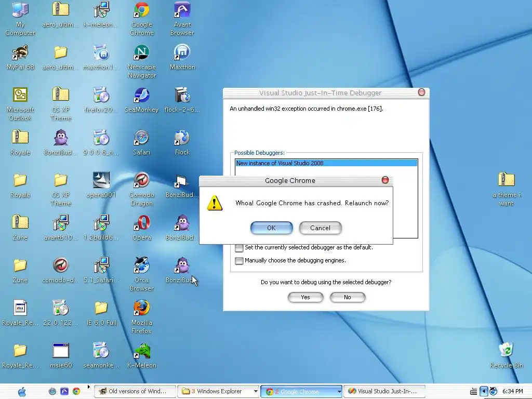Expand hidden system tray icons arrow
The image size is (532, 399).
click(x=484, y=391)
